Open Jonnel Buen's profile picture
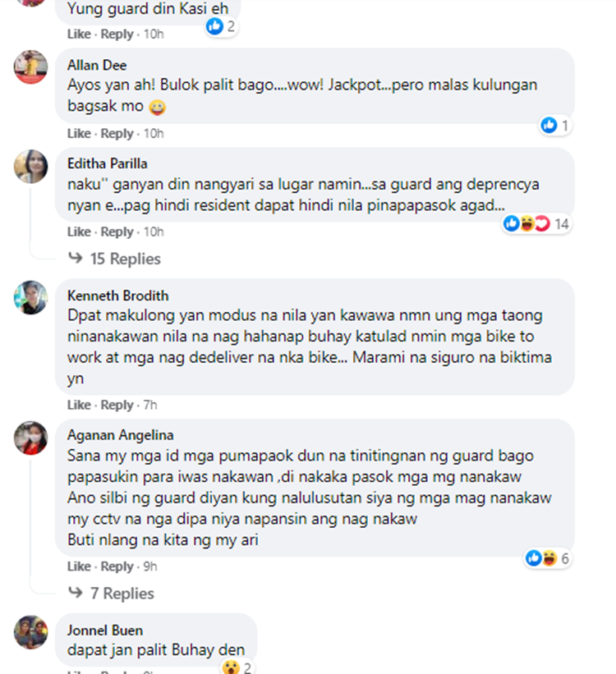Viewport: 616px width, 674px height. click(30, 632)
